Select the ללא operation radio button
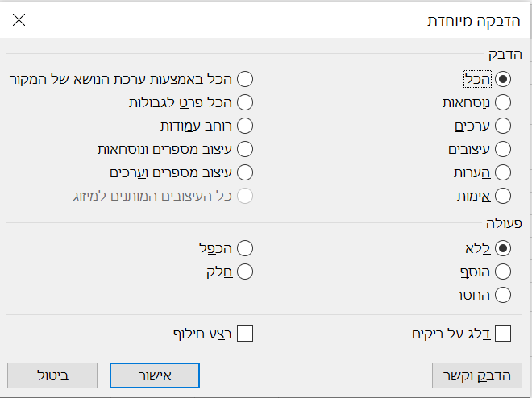532x398 pixels. [x=504, y=248]
